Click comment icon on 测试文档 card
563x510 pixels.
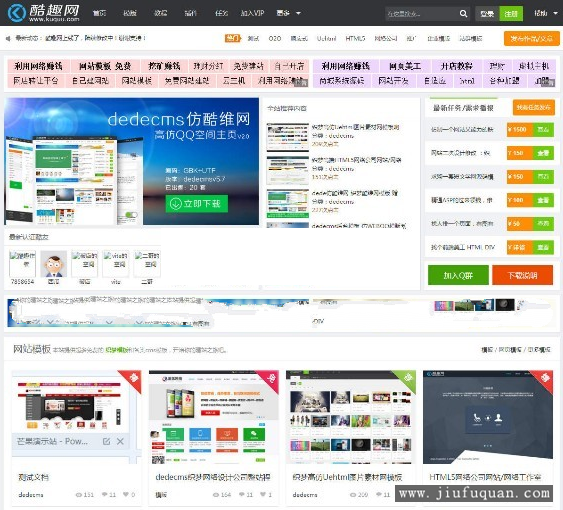104,495
